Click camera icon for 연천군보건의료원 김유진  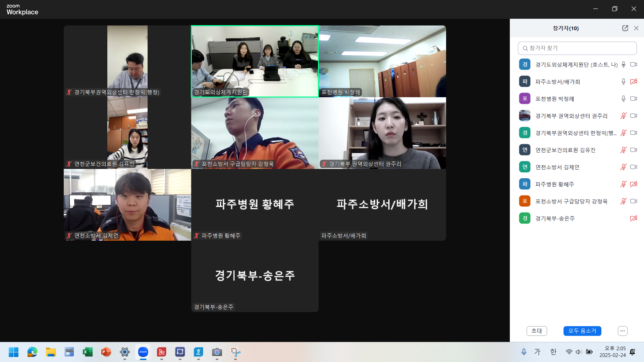[633, 150]
